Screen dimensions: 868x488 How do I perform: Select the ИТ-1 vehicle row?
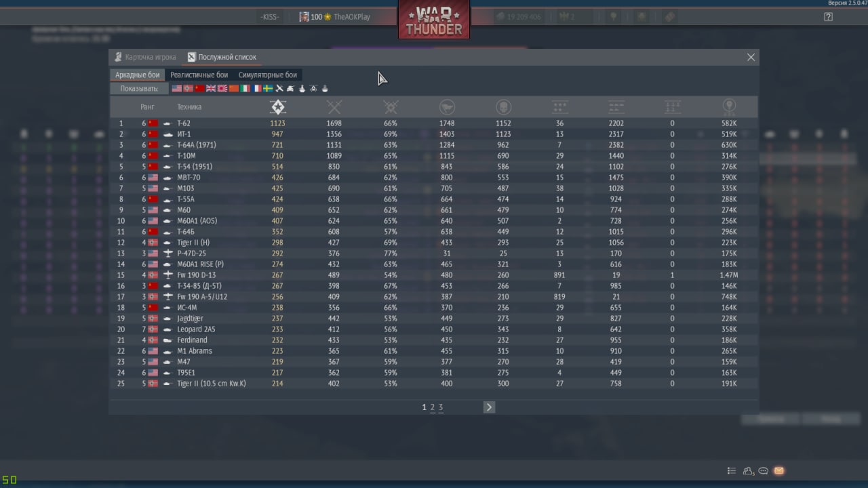[x=434, y=134]
